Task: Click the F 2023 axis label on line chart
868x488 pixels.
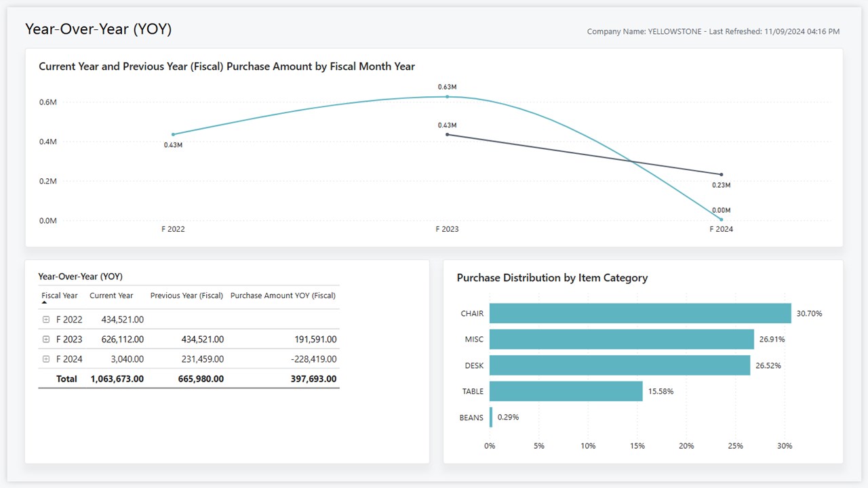Action: click(447, 229)
